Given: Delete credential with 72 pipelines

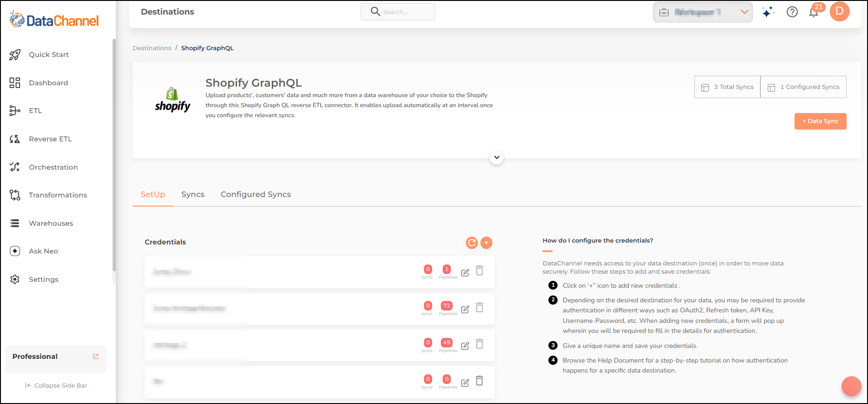Looking at the screenshot, I should (x=480, y=307).
